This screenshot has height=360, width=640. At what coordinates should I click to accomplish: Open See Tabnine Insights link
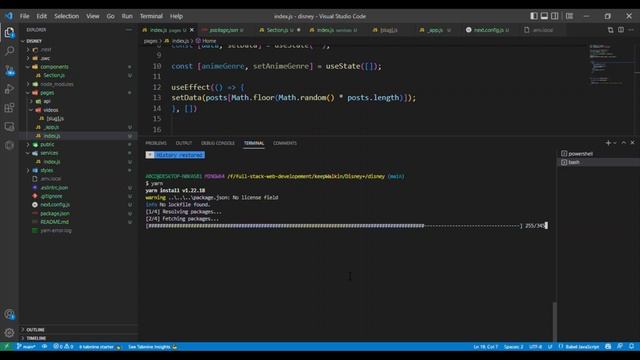pos(153,347)
